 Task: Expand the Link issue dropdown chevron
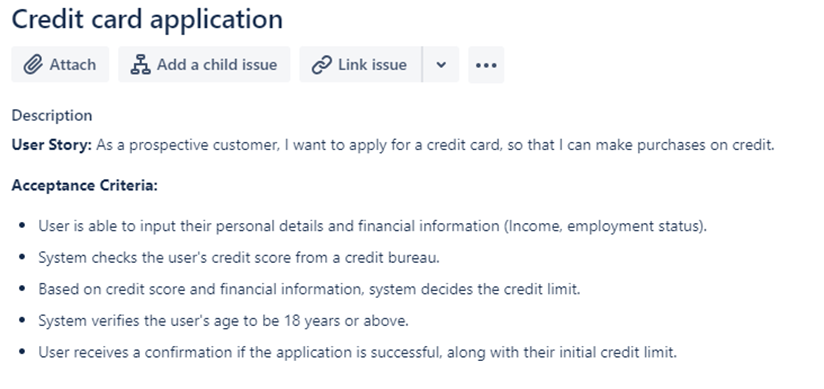pos(441,65)
